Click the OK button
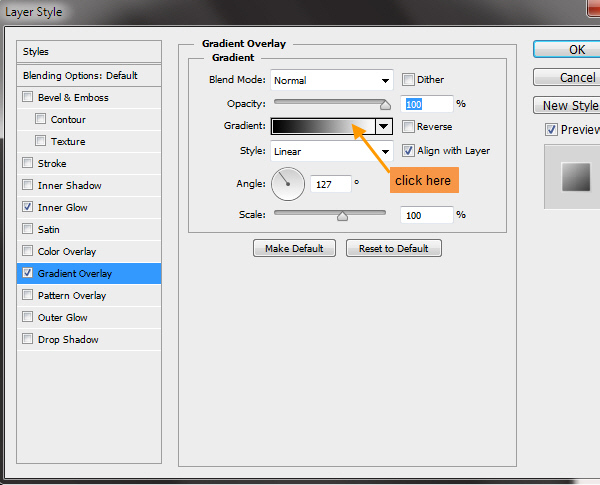Image resolution: width=600 pixels, height=485 pixels. pos(576,49)
